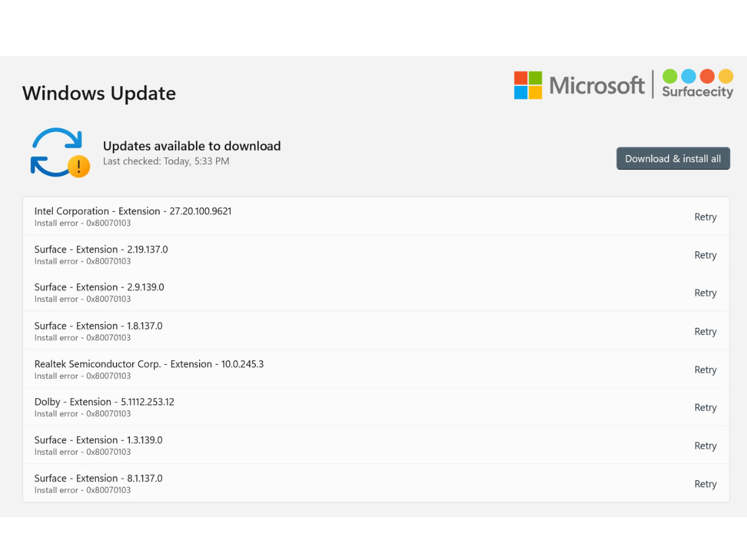The width and height of the screenshot is (747, 560).
Task: Click the blue sync arrows update icon
Action: coord(57,152)
